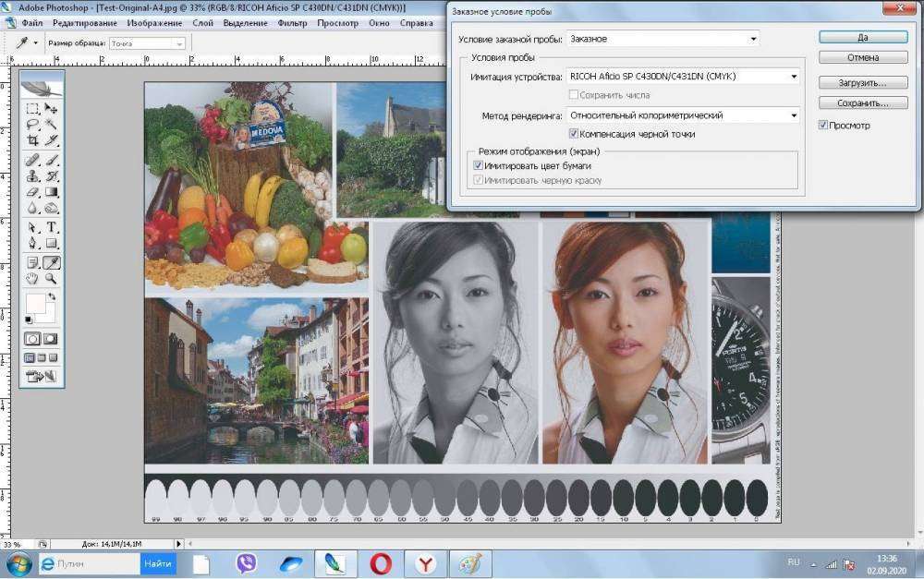Open Viber from the taskbar

(x=247, y=563)
